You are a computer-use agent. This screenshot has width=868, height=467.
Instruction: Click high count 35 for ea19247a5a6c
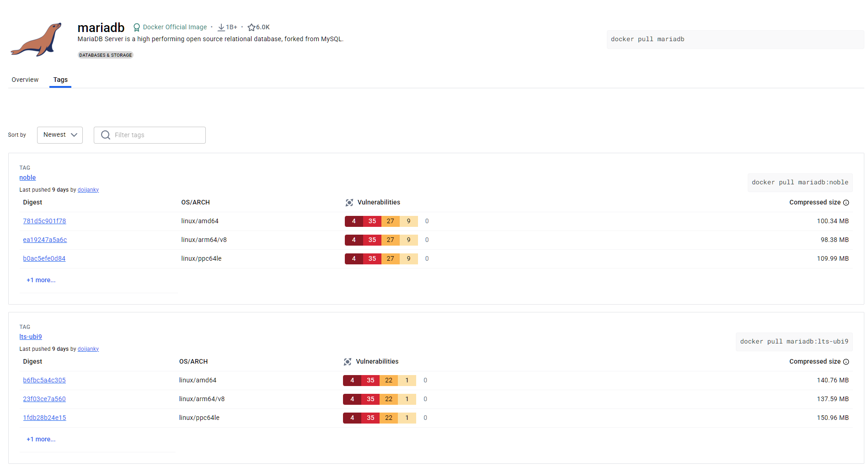(x=372, y=240)
